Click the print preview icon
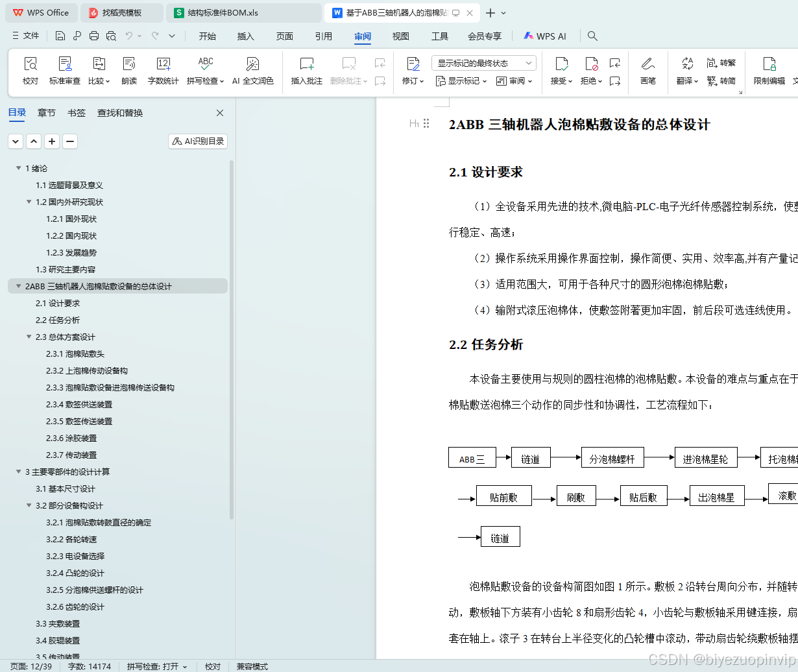 [111, 36]
